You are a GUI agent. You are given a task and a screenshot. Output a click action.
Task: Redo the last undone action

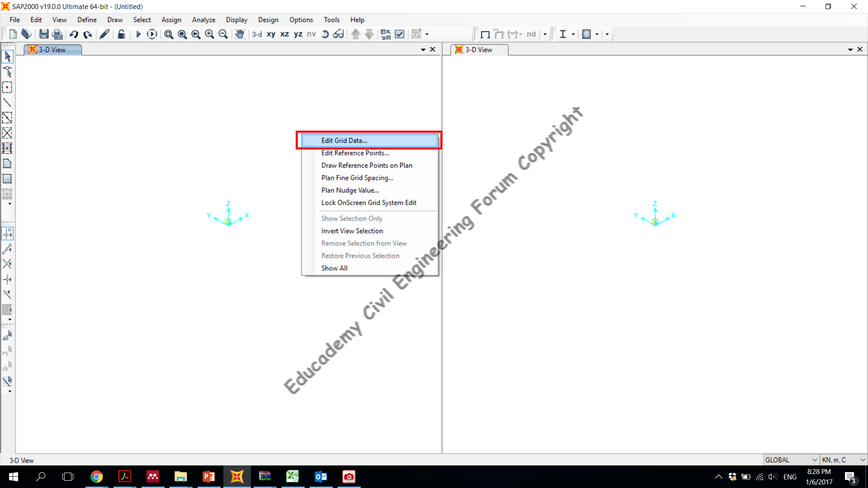88,34
